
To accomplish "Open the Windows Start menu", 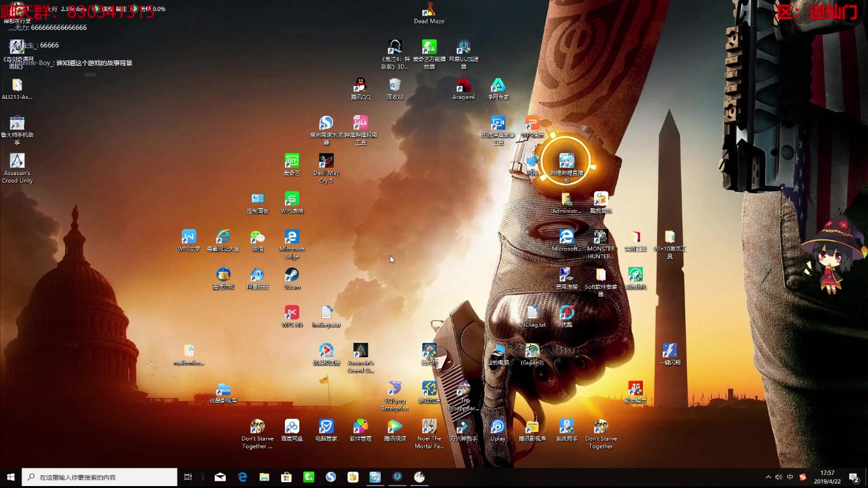I will [x=10, y=477].
